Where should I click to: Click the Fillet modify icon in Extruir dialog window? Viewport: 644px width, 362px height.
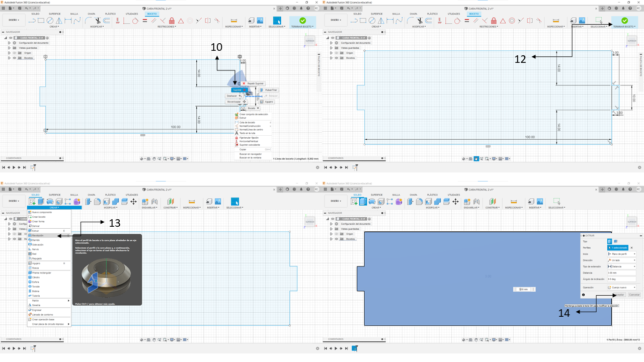(419, 202)
